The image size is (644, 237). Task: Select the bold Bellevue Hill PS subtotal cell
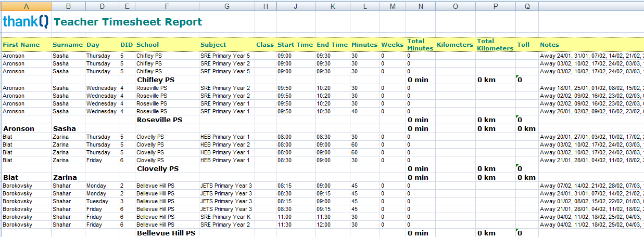tap(166, 233)
